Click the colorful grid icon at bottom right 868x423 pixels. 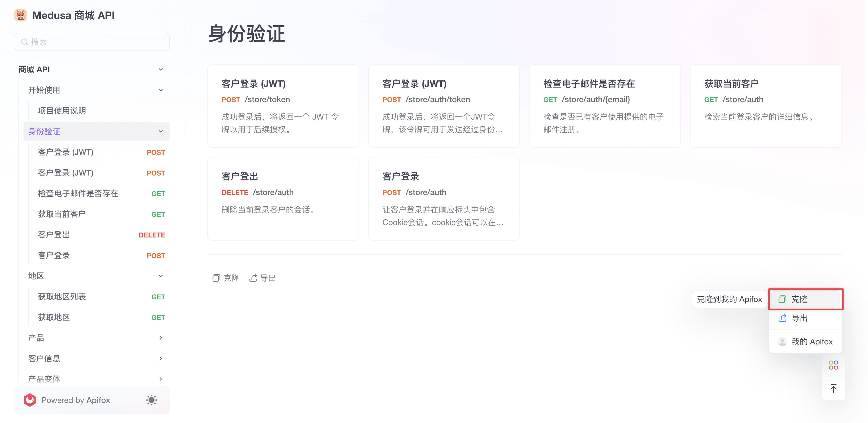[x=834, y=365]
